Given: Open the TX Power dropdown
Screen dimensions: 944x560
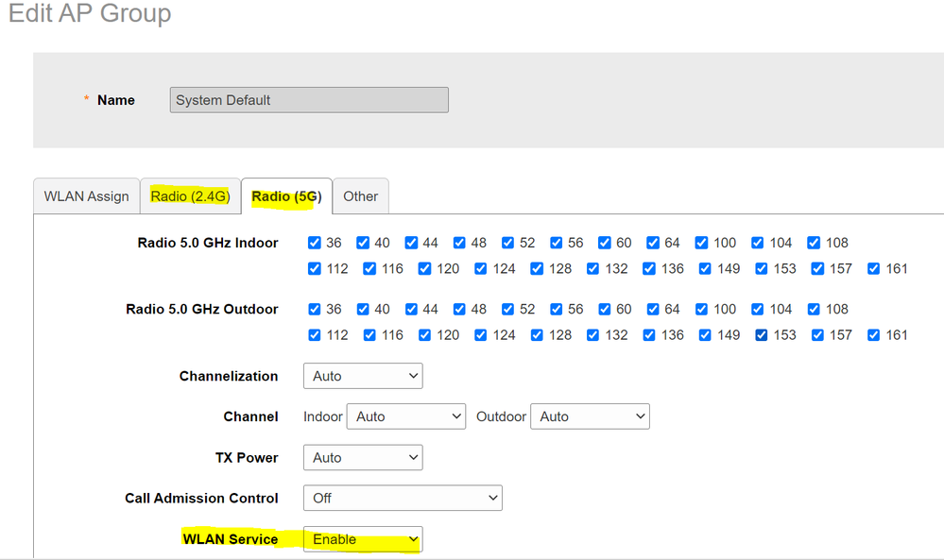Looking at the screenshot, I should coord(363,458).
